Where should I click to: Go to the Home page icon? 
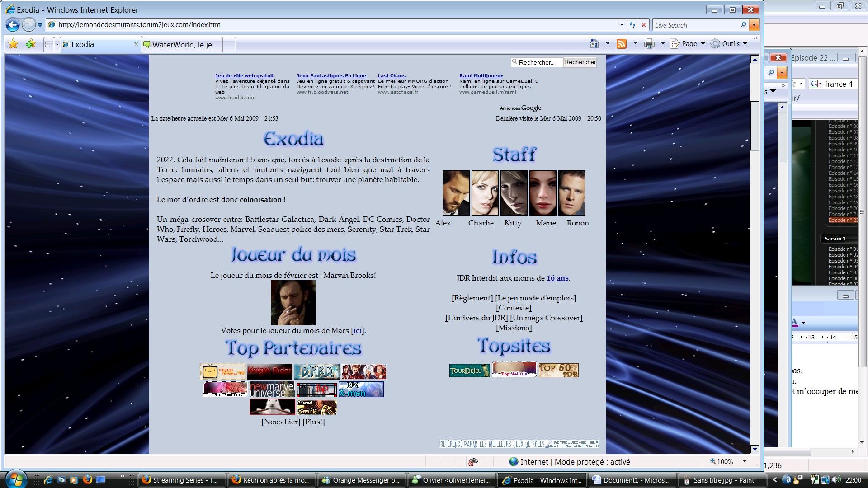594,43
